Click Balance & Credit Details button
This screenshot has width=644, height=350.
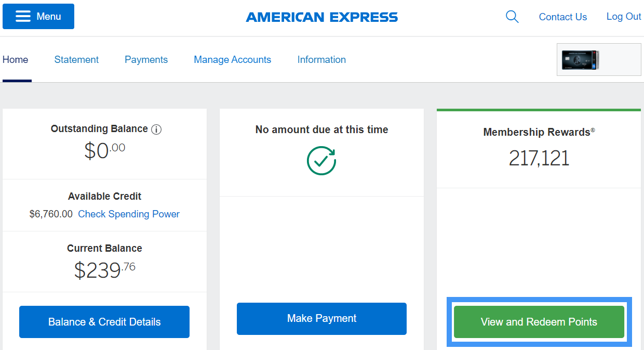coord(104,322)
